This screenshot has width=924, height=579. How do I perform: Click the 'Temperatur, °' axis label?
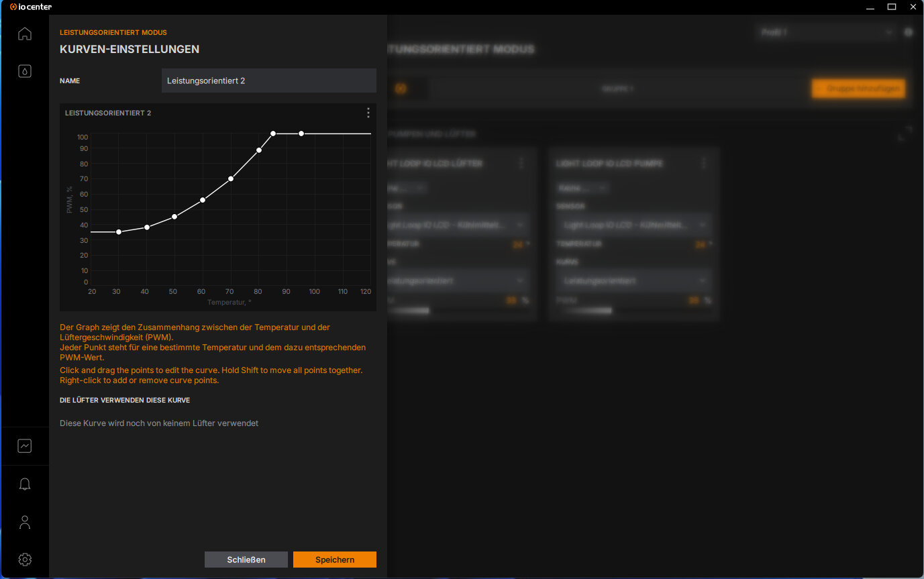click(x=229, y=303)
